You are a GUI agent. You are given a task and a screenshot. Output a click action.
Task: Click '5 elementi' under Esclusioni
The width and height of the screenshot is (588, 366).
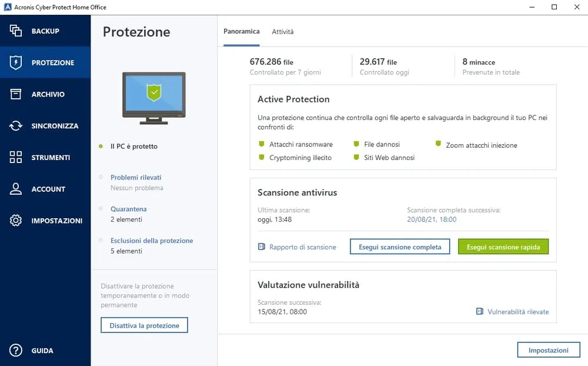(126, 251)
